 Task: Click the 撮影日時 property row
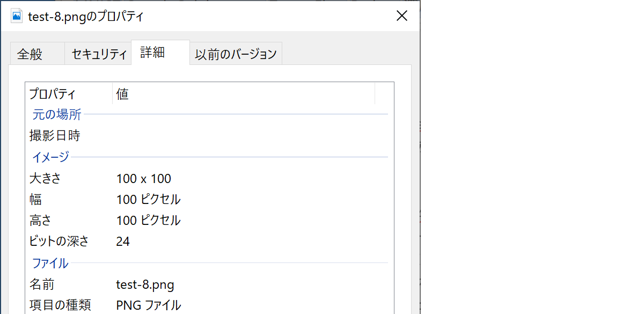tap(55, 135)
